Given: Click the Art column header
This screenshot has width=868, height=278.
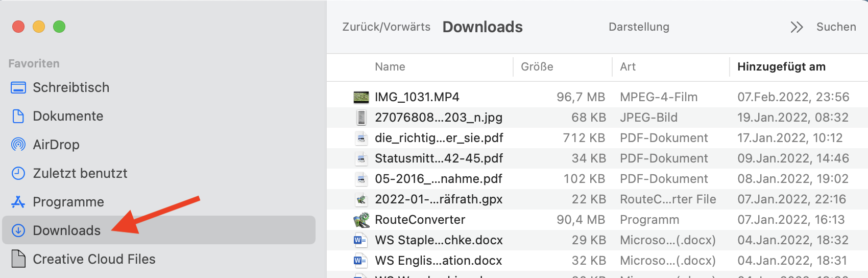Looking at the screenshot, I should 628,67.
